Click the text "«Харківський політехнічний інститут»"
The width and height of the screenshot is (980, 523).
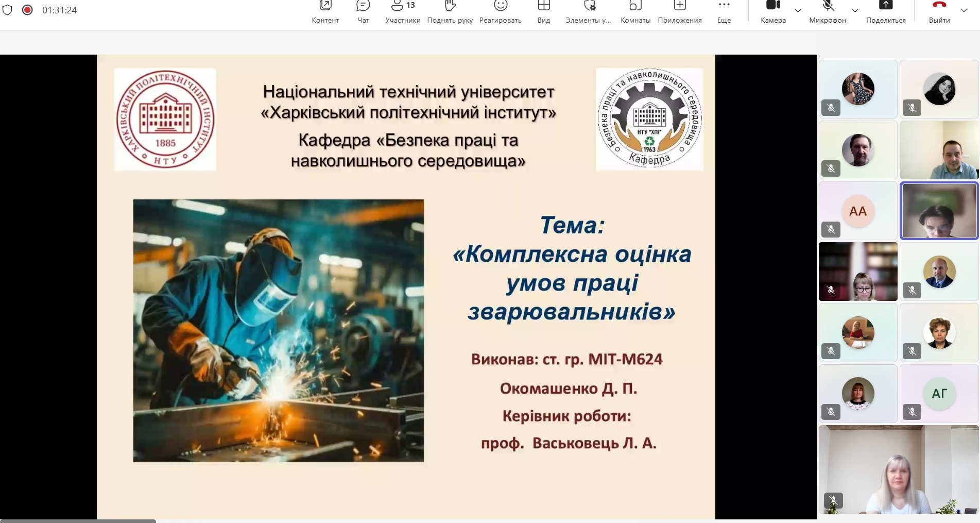click(408, 112)
